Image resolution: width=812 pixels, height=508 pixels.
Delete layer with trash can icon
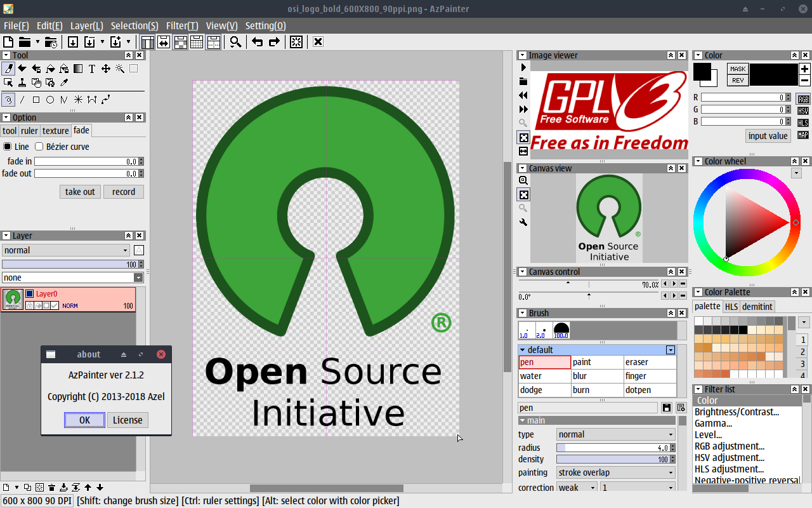pyautogui.click(x=51, y=488)
